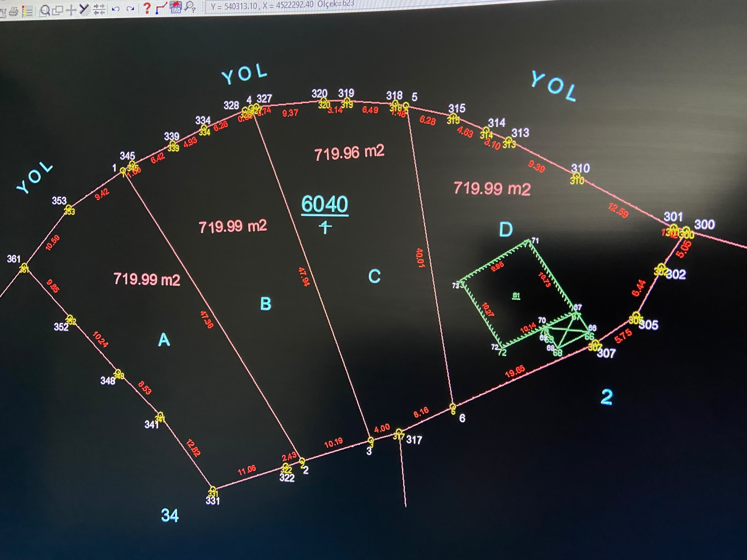The image size is (747, 560).
Task: Select the zoom window magnifier tool
Action: tap(45, 11)
